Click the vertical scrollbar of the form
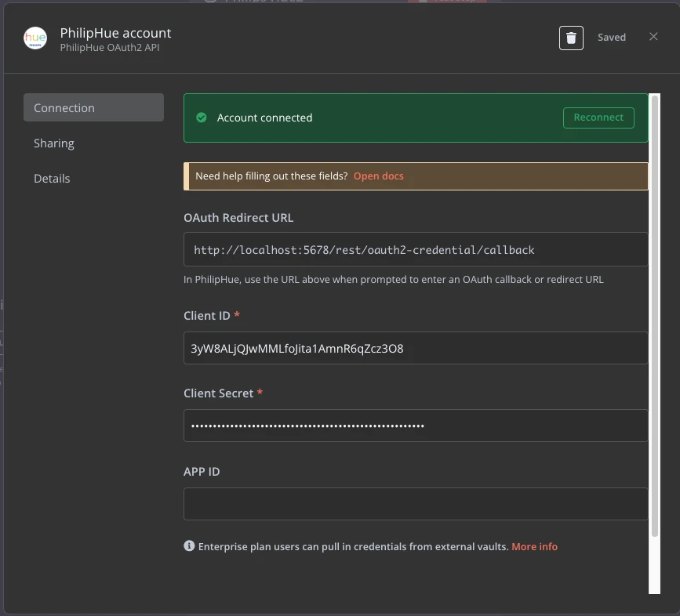 [655, 313]
